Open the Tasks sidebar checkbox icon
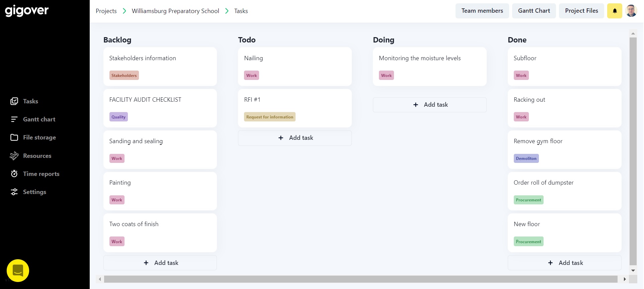The image size is (644, 289). click(14, 101)
